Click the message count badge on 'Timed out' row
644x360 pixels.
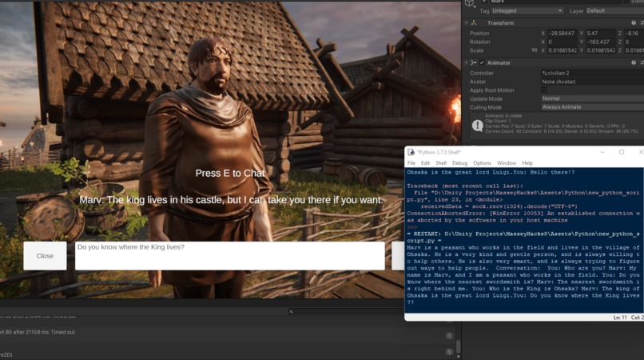tap(449, 336)
